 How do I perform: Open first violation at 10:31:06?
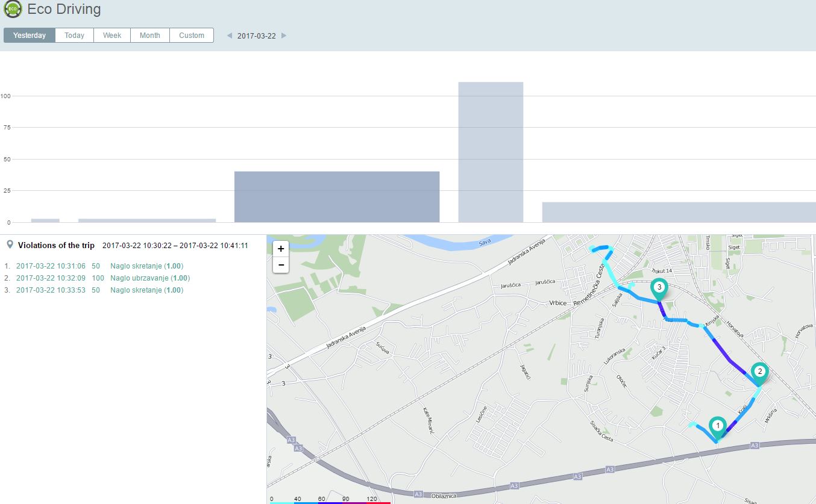coord(51,266)
